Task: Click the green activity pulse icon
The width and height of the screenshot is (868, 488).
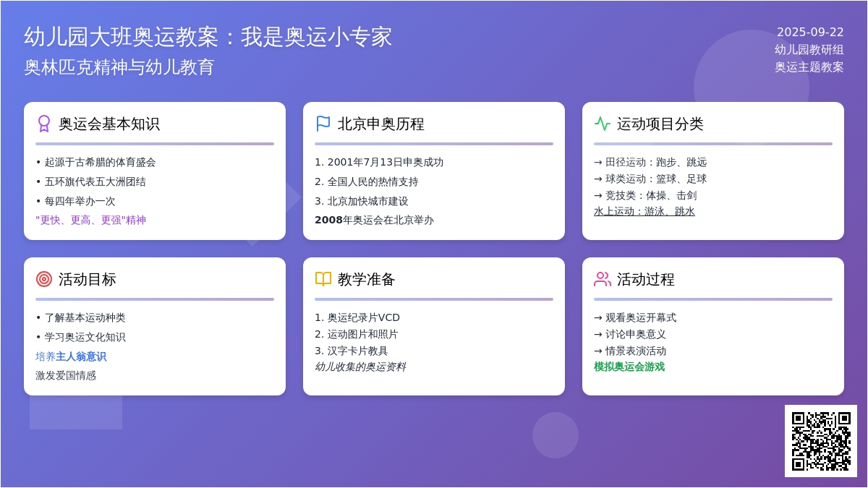Action: click(x=603, y=124)
